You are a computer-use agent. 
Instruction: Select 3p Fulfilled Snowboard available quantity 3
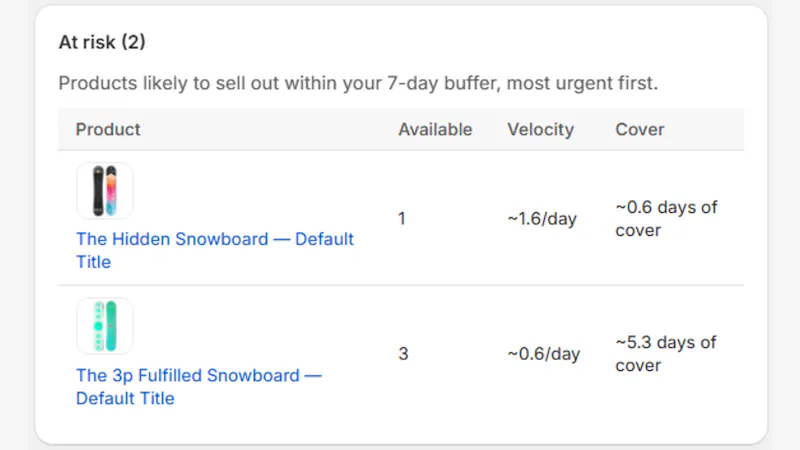pos(403,354)
